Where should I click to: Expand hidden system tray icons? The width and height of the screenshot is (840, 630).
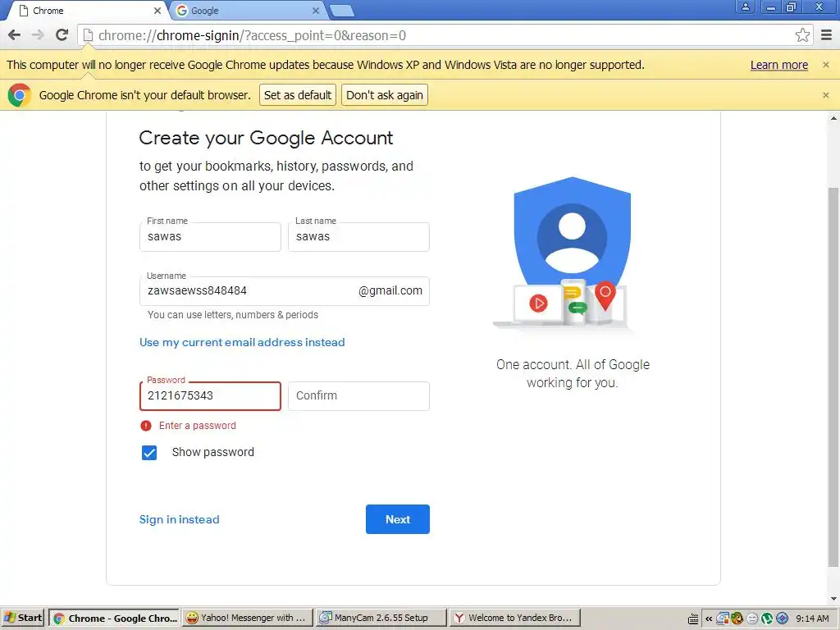[x=708, y=619]
